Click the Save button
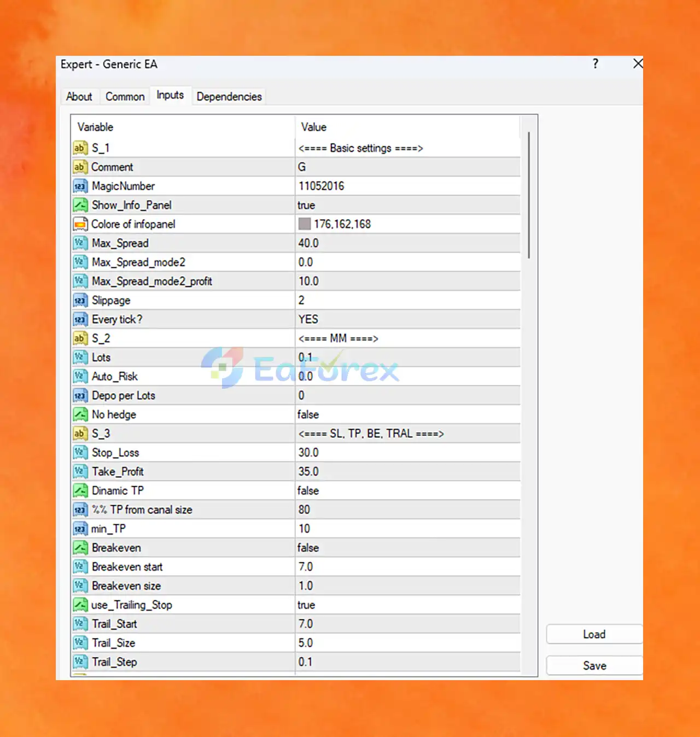700x737 pixels. coord(594,665)
